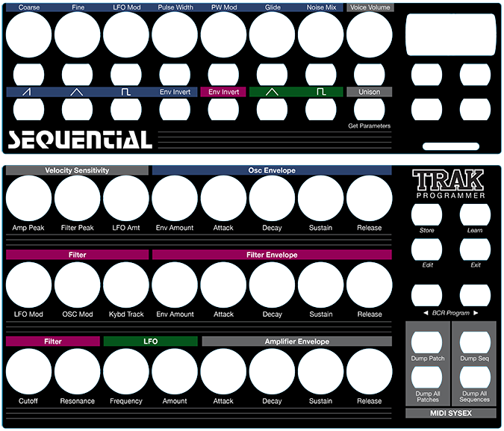Click the LFO Amt knob
The height and width of the screenshot is (431, 504).
[126, 198]
